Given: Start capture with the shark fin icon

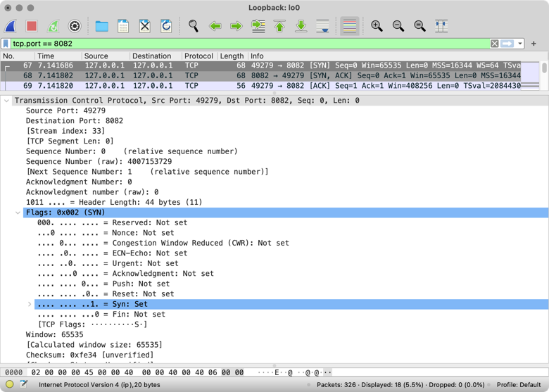Looking at the screenshot, I should 11,26.
